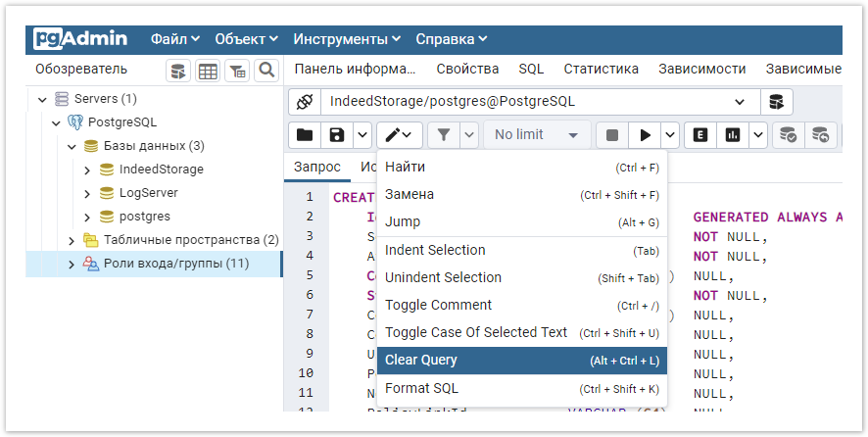This screenshot has height=437, width=868.
Task: Collapse the Базы данных tree node
Action: point(72,146)
